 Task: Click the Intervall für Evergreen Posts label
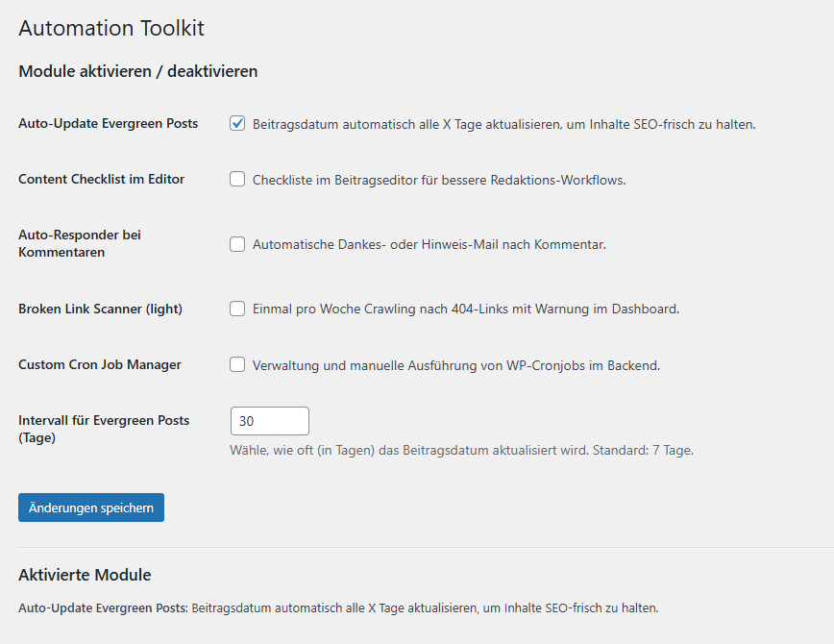pyautogui.click(x=104, y=429)
